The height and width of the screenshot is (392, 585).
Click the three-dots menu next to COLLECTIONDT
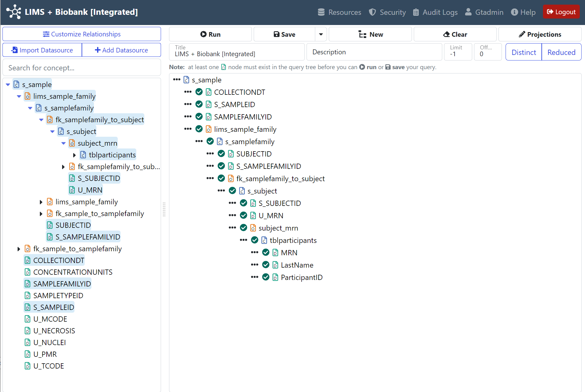click(x=188, y=92)
